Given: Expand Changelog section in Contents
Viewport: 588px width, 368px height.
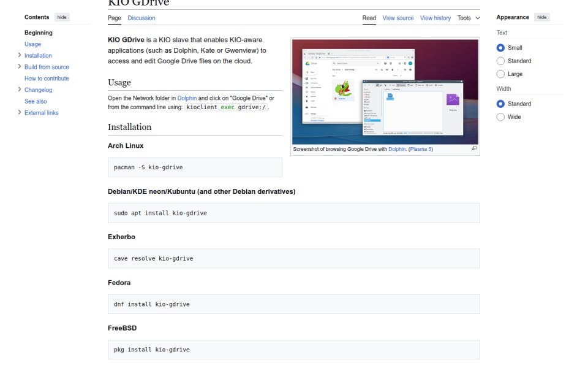Looking at the screenshot, I should (20, 90).
